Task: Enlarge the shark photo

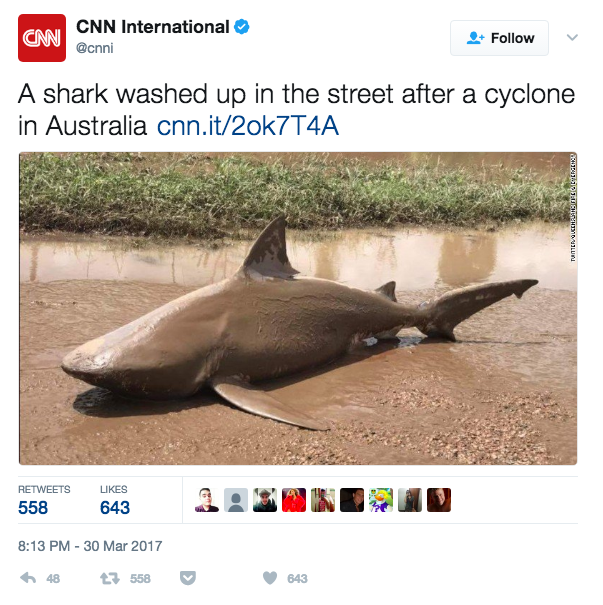Action: click(298, 308)
